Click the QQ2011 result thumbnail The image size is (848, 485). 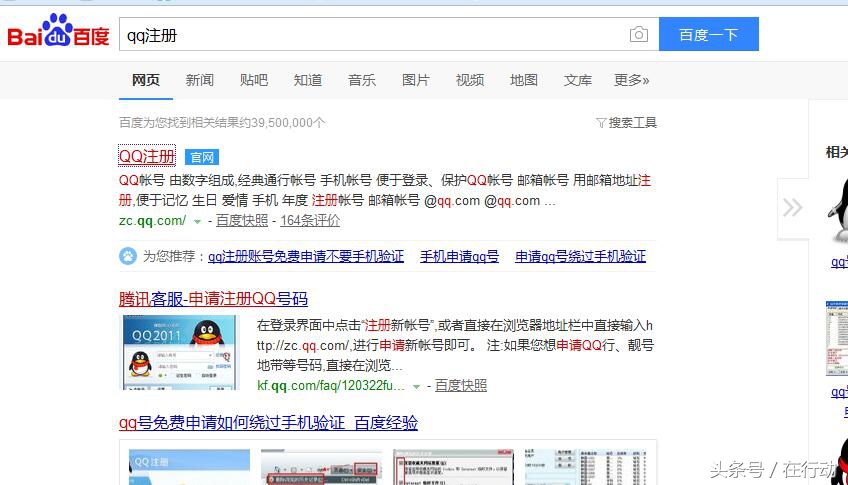click(x=179, y=352)
